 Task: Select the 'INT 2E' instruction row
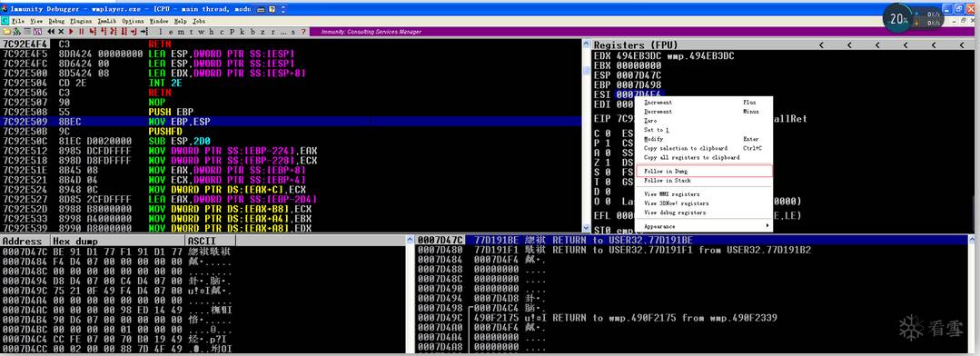click(292, 83)
